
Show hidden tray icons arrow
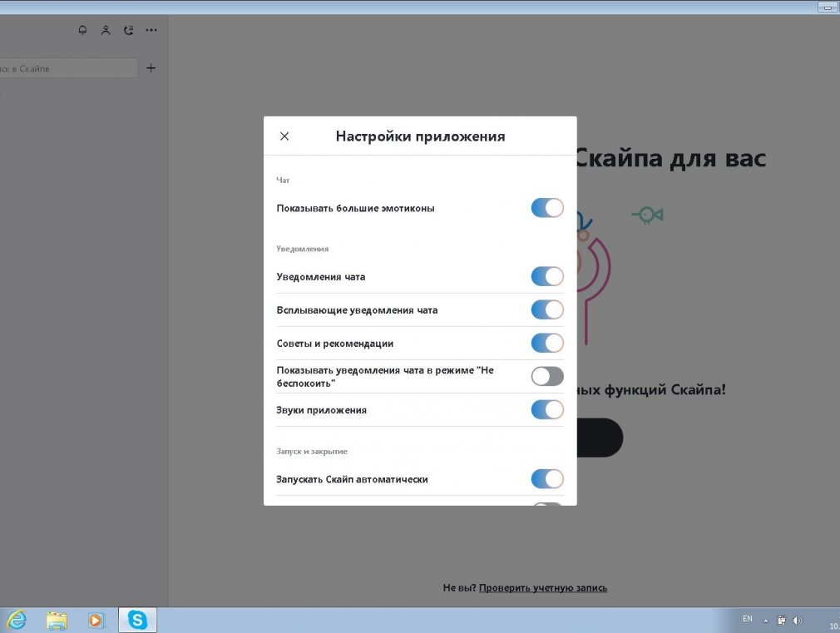pos(766,621)
